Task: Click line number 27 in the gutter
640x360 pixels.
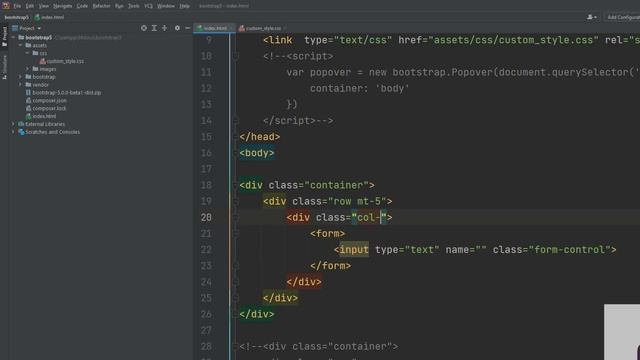Action: [206, 330]
